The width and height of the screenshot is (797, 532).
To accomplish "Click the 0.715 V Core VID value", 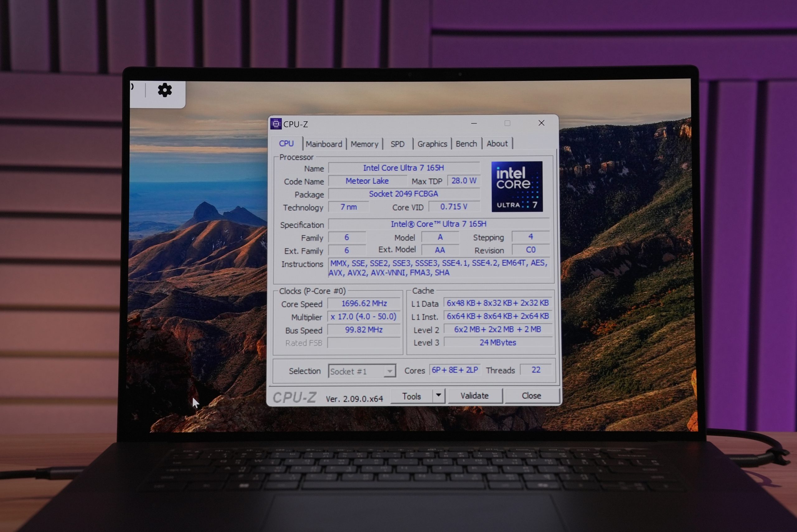I will [454, 207].
